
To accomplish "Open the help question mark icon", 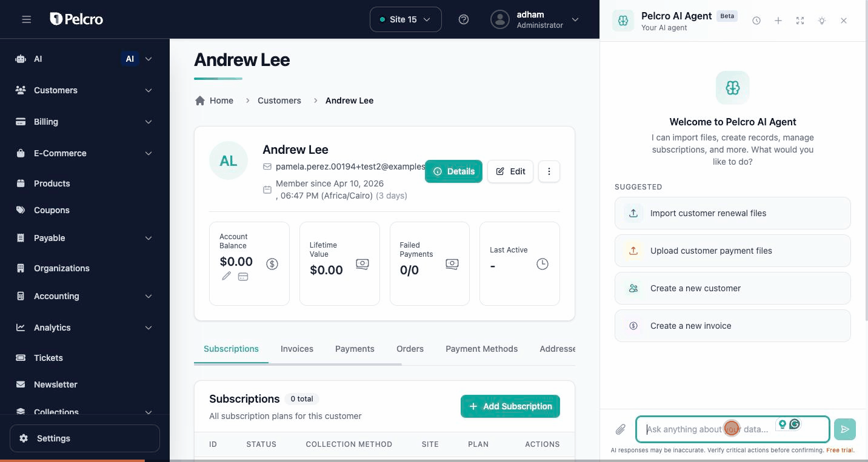I will [464, 19].
